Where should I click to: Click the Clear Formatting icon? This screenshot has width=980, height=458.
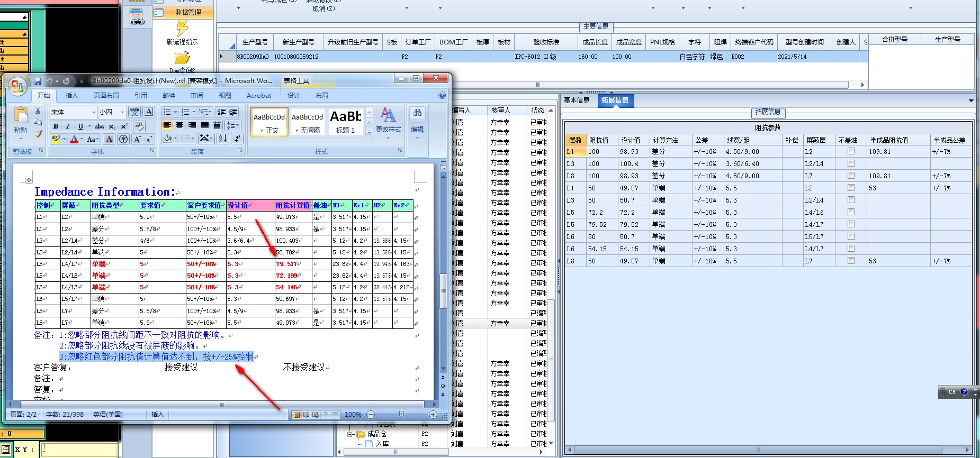tap(139, 126)
